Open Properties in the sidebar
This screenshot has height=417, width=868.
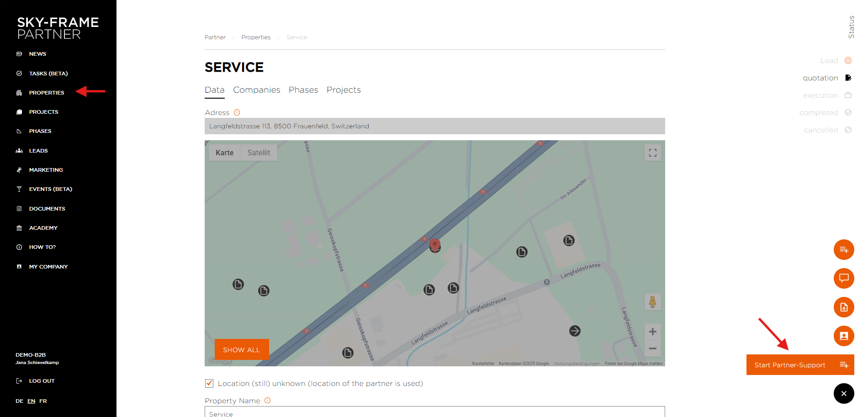pos(47,93)
